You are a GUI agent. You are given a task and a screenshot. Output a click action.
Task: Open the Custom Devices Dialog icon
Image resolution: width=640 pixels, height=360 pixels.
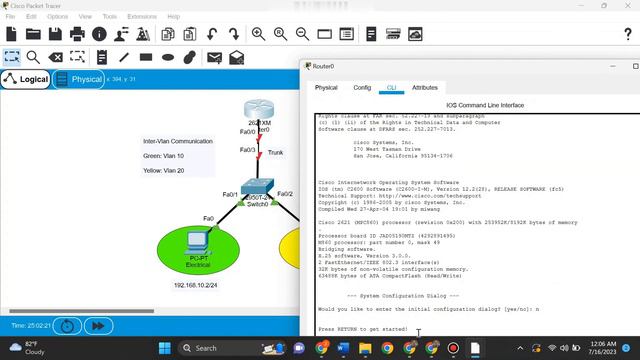tap(371, 34)
